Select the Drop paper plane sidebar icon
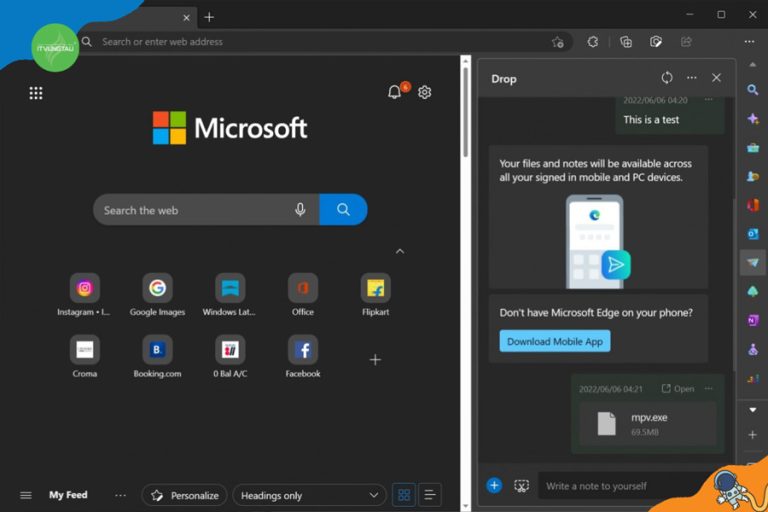768x512 pixels. [x=753, y=263]
